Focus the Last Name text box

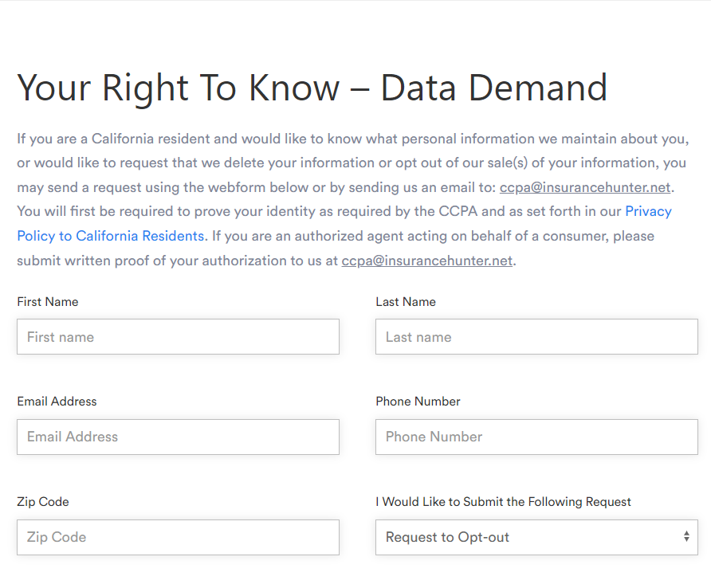[536, 337]
